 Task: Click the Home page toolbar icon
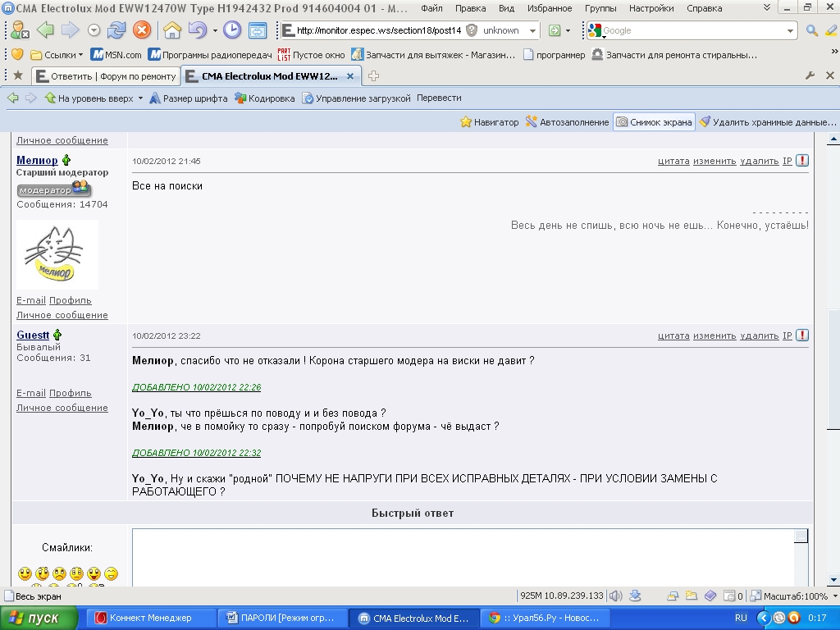tap(172, 30)
